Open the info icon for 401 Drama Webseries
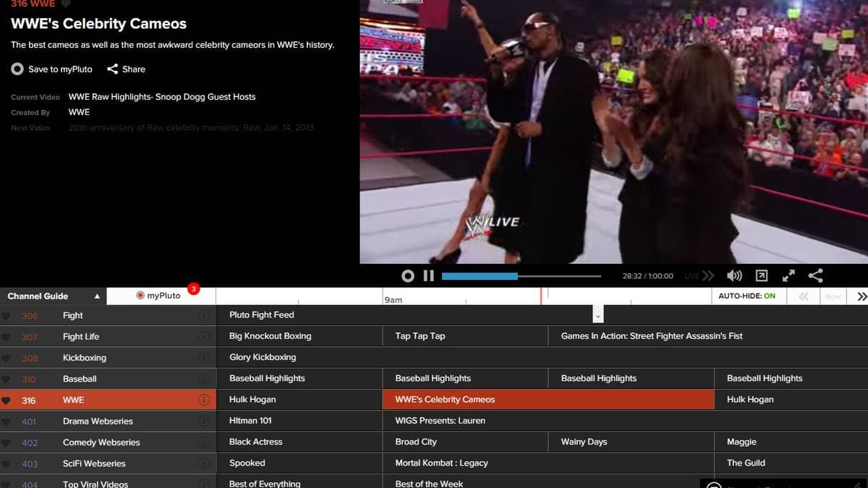 tap(204, 421)
